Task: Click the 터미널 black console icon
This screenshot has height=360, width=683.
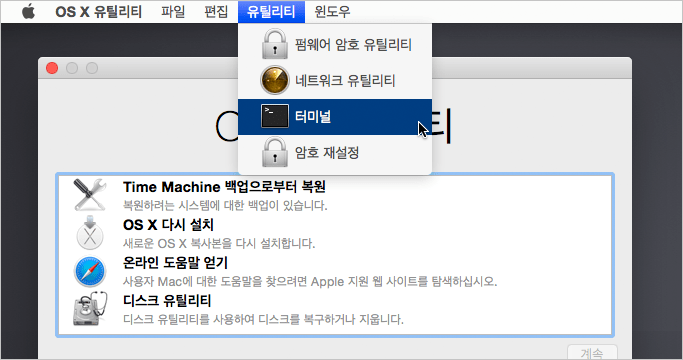Action: tap(274, 116)
